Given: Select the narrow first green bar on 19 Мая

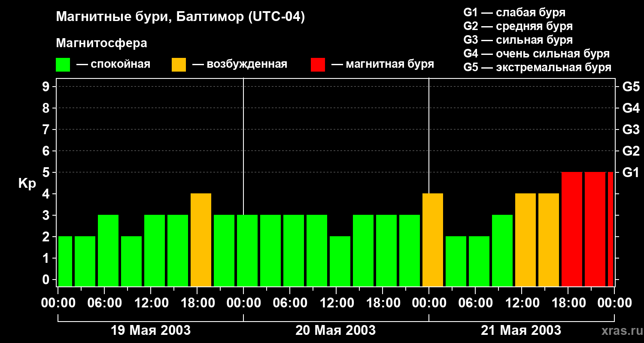Looking at the screenshot, I should pos(65,262).
